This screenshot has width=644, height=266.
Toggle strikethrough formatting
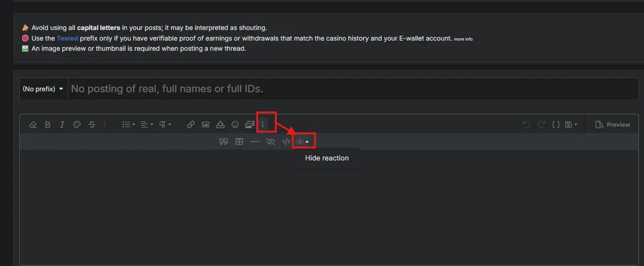pos(92,124)
